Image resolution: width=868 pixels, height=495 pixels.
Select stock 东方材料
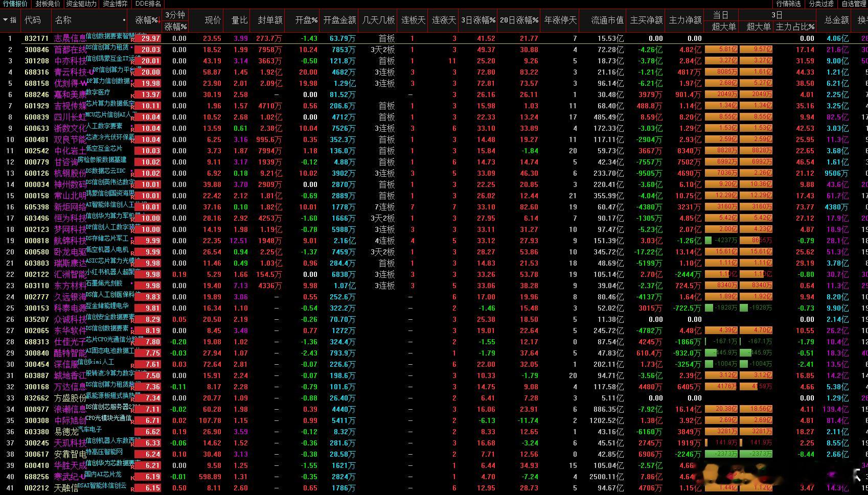coord(70,286)
